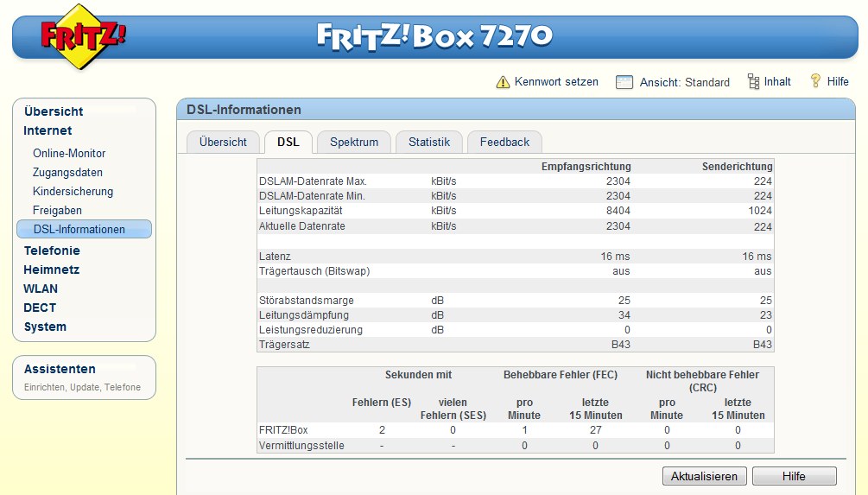Image resolution: width=868 pixels, height=495 pixels.
Task: Select the DSL tab
Action: pos(288,143)
